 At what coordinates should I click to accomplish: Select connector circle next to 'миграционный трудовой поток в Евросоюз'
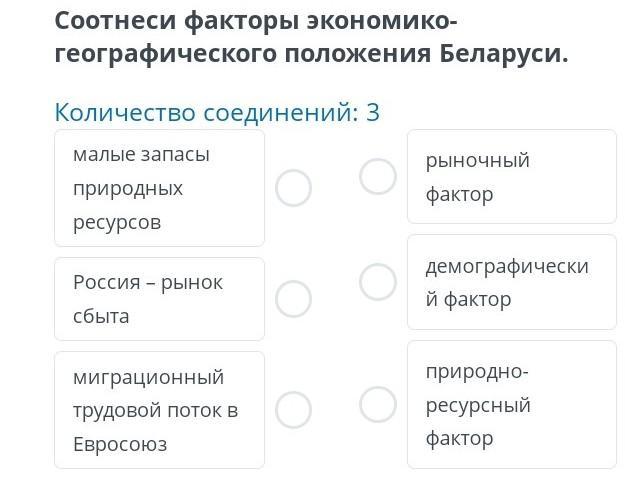(x=293, y=410)
